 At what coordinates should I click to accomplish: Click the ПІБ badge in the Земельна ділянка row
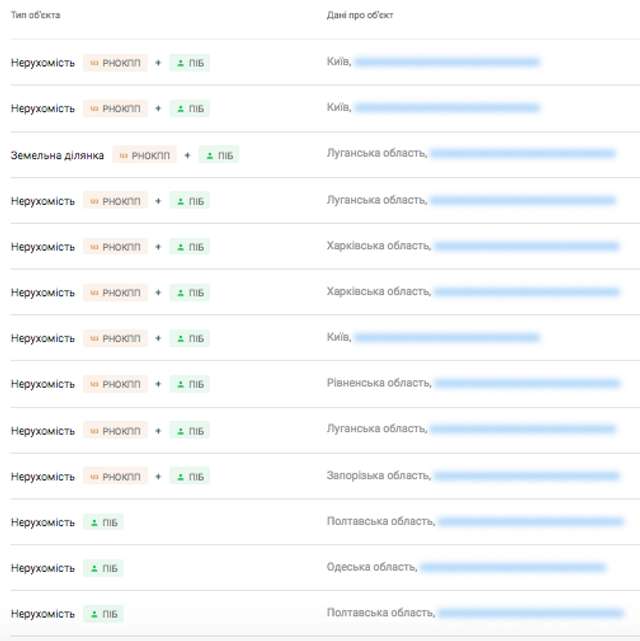coord(219,155)
